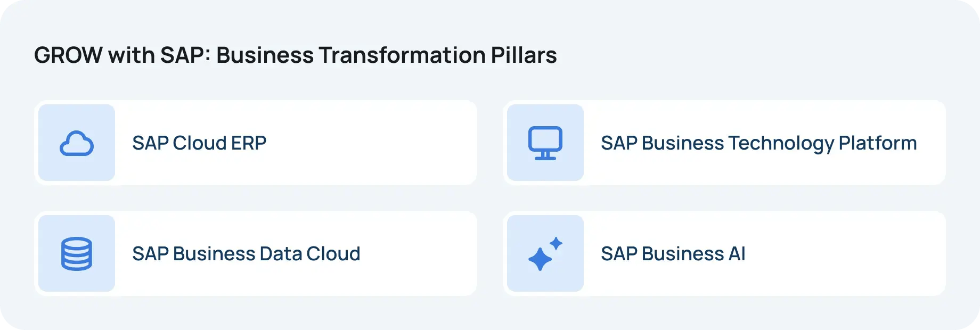Click the small sparkle star in AI icon
Viewport: 980px width, 330px height.
pyautogui.click(x=556, y=243)
